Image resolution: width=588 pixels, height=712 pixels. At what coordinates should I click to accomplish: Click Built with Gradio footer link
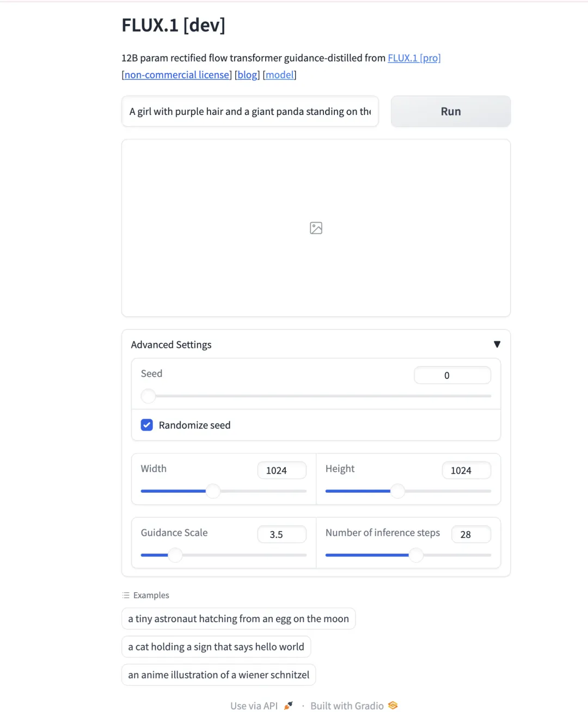(x=354, y=705)
